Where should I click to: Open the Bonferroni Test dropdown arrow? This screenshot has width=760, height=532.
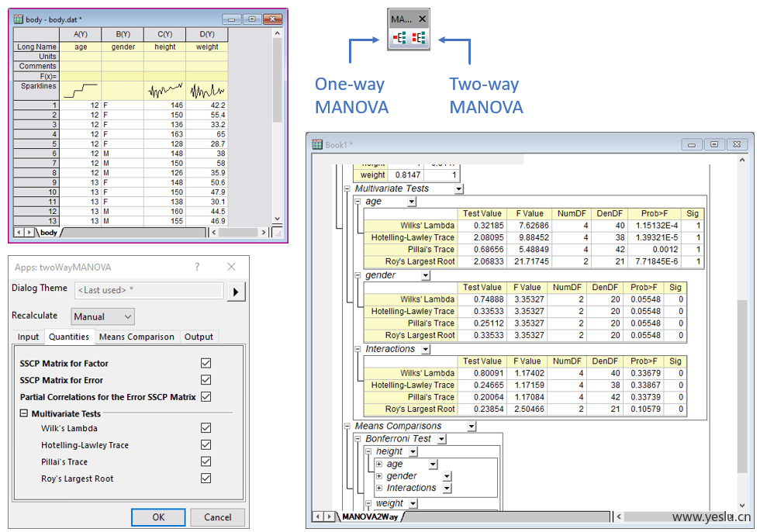pos(440,439)
